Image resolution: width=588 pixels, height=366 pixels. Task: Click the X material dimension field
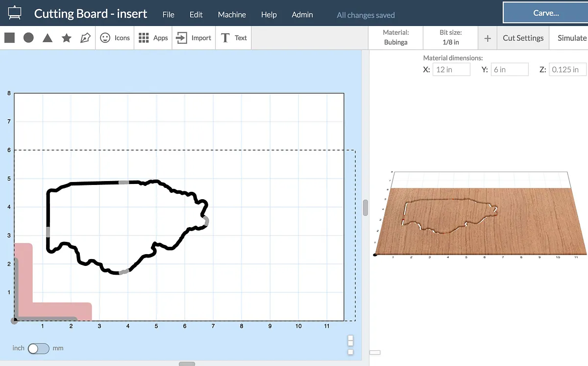pos(451,70)
